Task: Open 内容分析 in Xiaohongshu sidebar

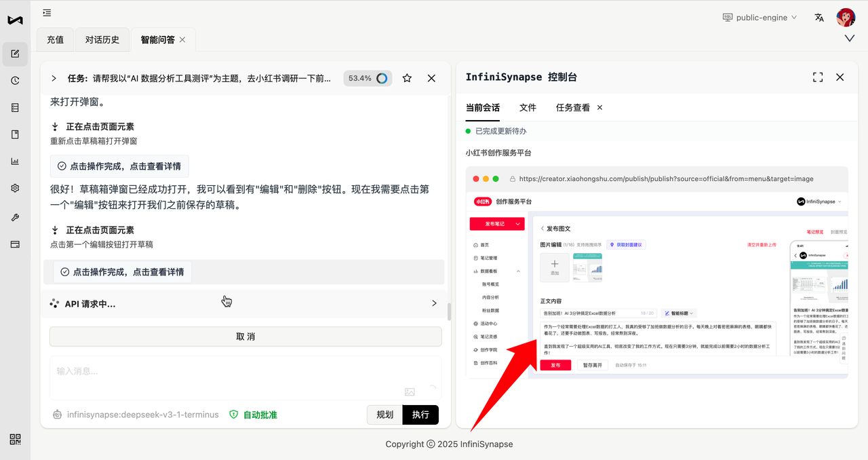Action: [x=490, y=297]
